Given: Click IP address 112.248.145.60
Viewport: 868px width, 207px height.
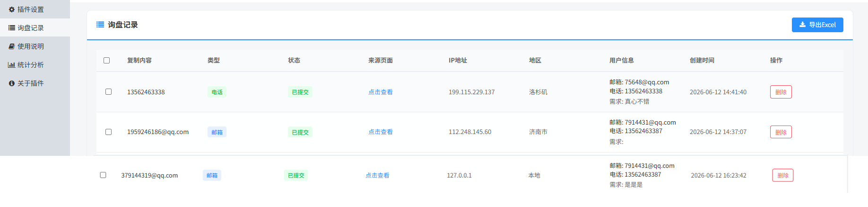Looking at the screenshot, I should (470, 132).
